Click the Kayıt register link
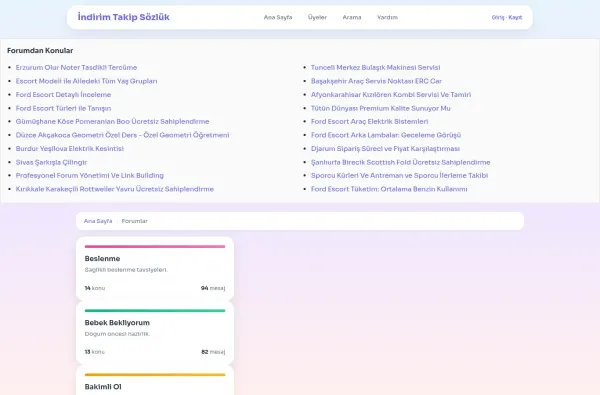Screen dimensions: 600x395 point(515,17)
